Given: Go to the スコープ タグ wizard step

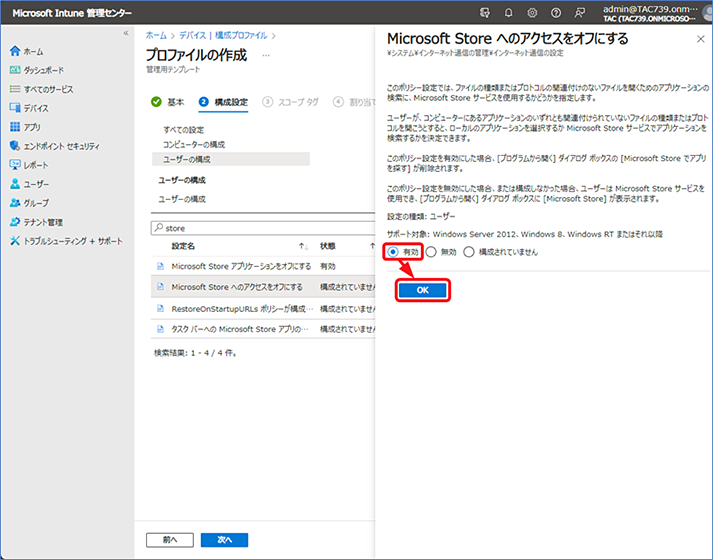Looking at the screenshot, I should [x=291, y=102].
